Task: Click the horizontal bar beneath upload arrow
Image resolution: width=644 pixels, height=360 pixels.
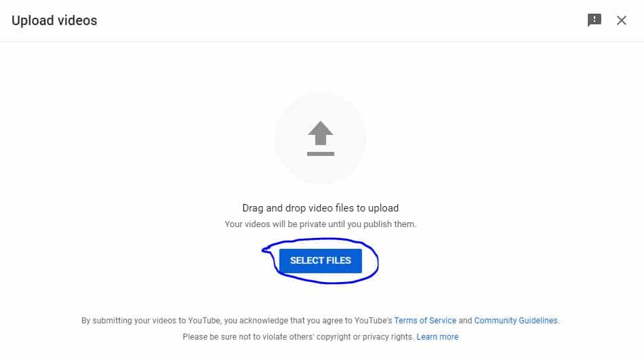Action: [x=321, y=154]
